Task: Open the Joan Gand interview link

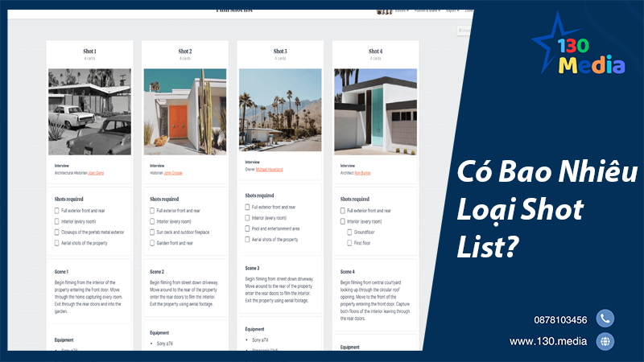Action: click(96, 172)
